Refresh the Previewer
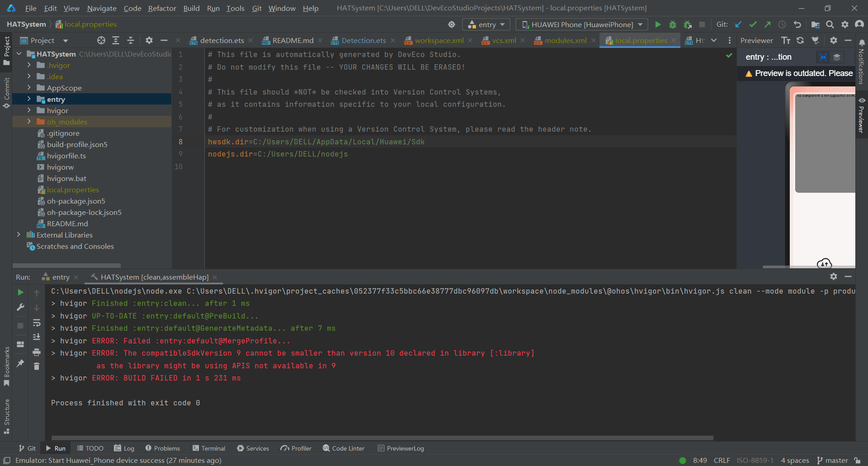868x466 pixels. tap(800, 40)
